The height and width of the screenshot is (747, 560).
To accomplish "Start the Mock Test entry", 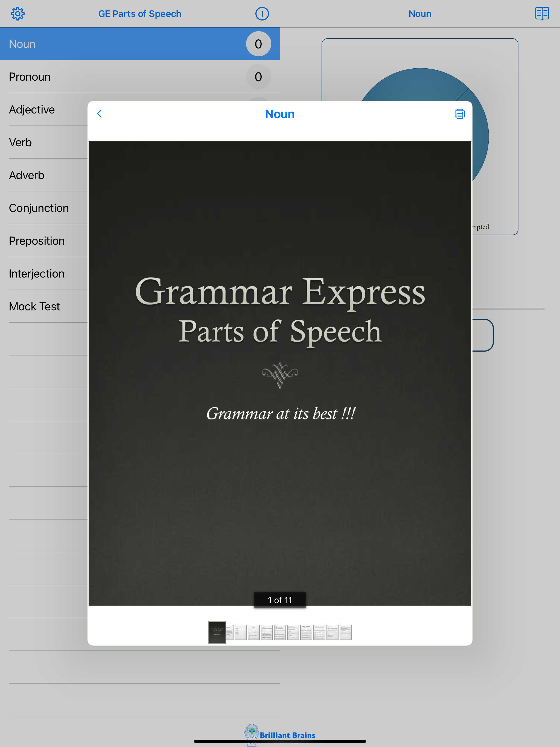I will [x=34, y=306].
